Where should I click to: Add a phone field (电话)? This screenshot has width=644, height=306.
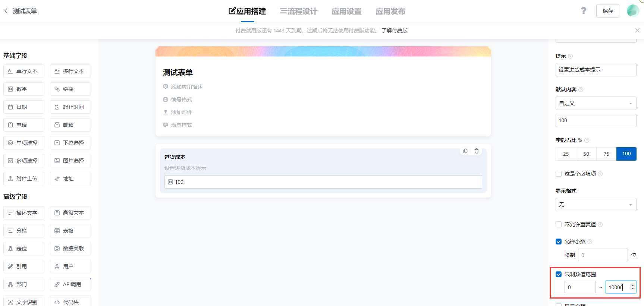(24, 125)
